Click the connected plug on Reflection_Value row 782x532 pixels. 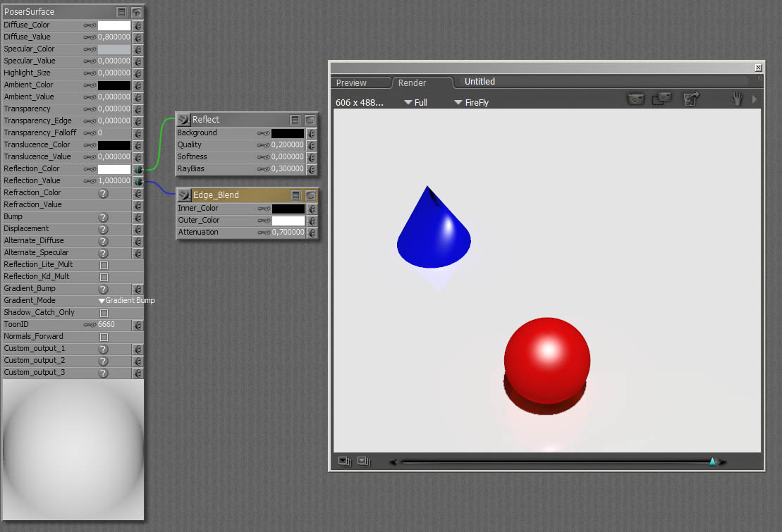[138, 181]
